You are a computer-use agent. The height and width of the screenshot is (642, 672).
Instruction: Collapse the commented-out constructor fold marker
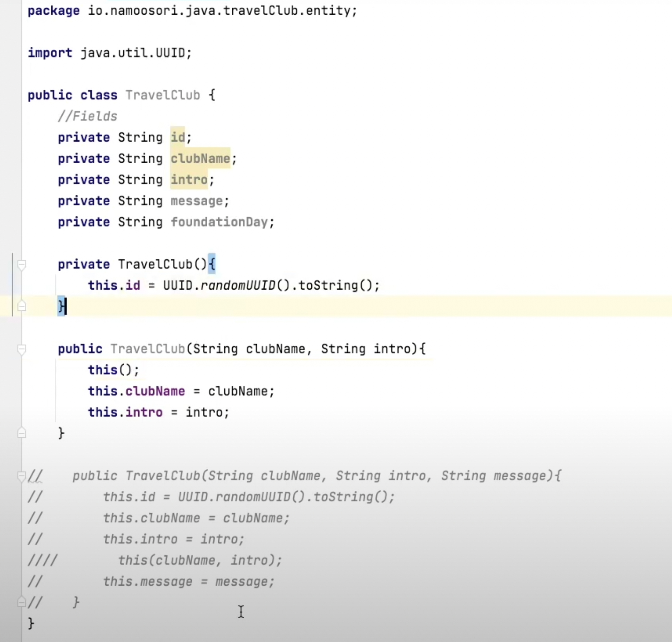21,476
